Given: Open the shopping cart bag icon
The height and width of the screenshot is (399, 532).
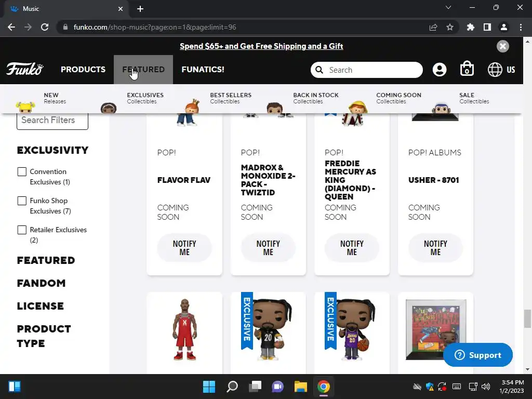Looking at the screenshot, I should [467, 69].
